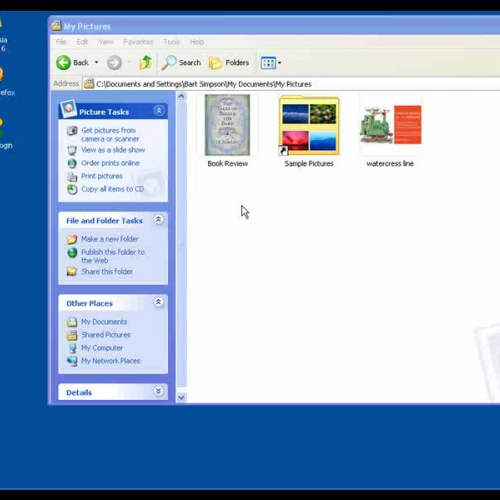Click Publish this folder to the Web
Image resolution: width=500 pixels, height=500 pixels.
click(113, 256)
